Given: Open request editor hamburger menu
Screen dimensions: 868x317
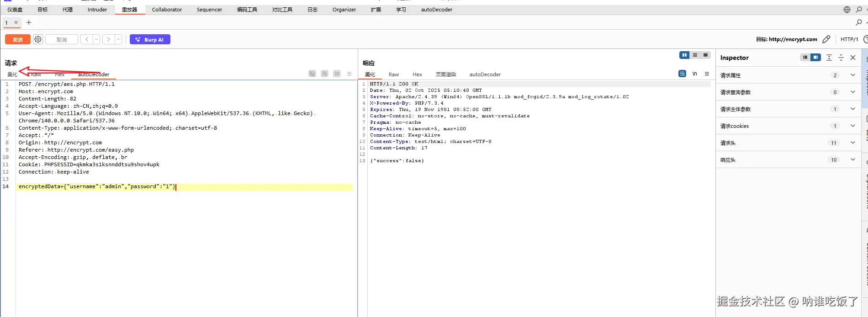Looking at the screenshot, I should tap(349, 74).
